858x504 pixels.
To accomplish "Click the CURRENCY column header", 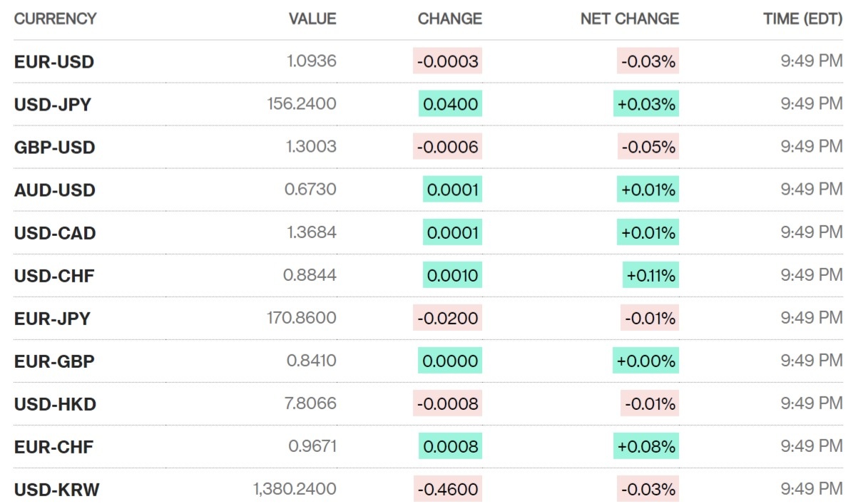I will [x=55, y=19].
